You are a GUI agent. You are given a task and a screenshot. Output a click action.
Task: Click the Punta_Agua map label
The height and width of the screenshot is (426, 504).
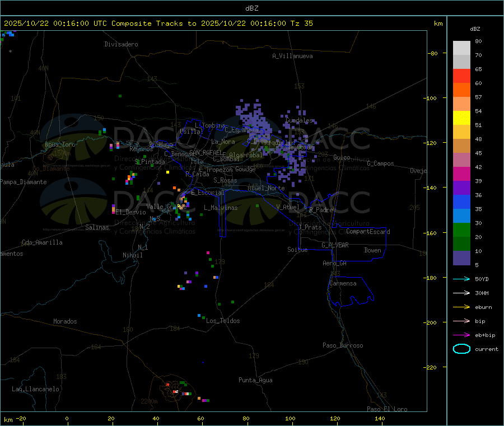pos(255,380)
